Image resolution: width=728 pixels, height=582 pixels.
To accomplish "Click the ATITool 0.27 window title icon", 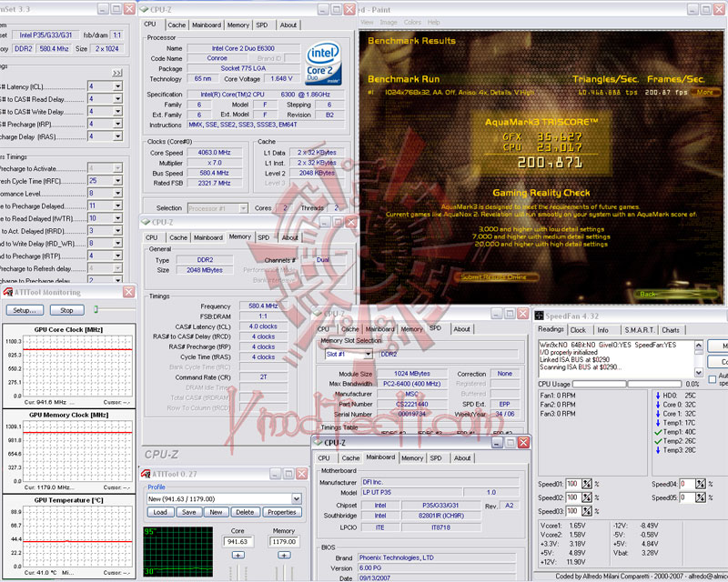I will coord(146,474).
